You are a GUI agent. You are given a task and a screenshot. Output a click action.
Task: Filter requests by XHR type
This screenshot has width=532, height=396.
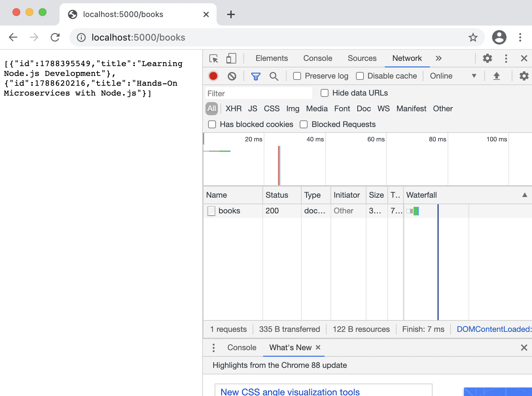tap(233, 109)
